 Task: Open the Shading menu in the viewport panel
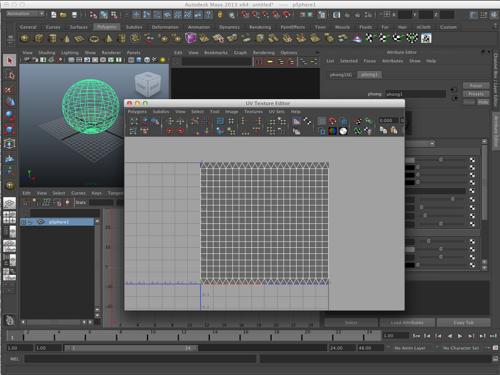[x=47, y=53]
